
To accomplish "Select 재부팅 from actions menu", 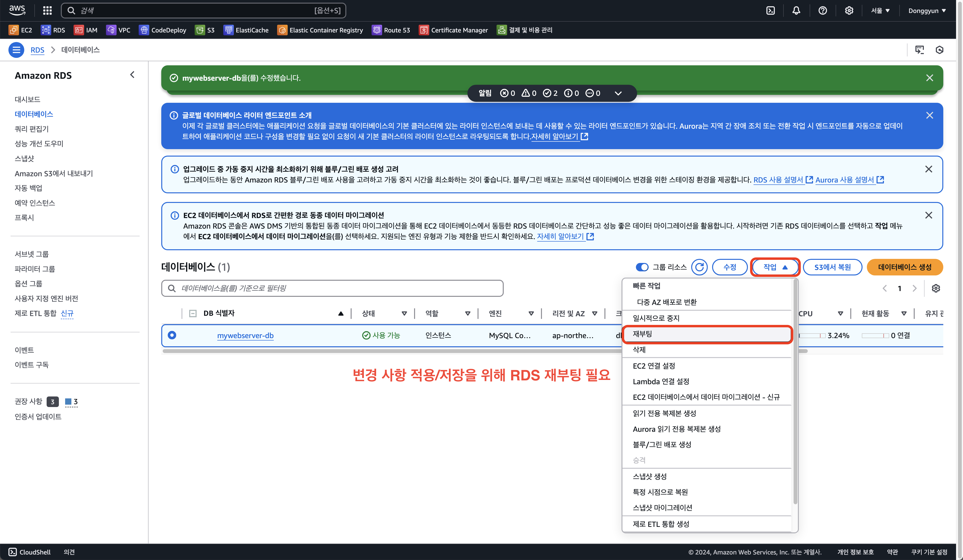I will (707, 334).
